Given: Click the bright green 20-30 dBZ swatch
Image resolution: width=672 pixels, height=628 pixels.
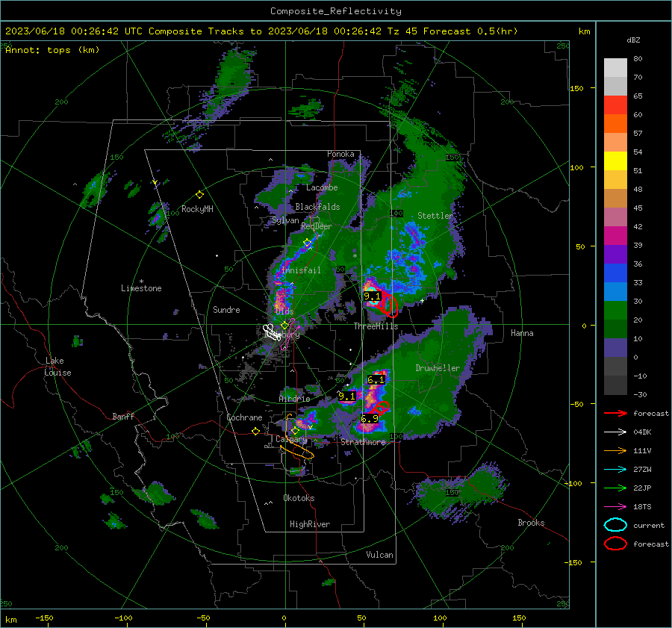Looking at the screenshot, I should [615, 310].
